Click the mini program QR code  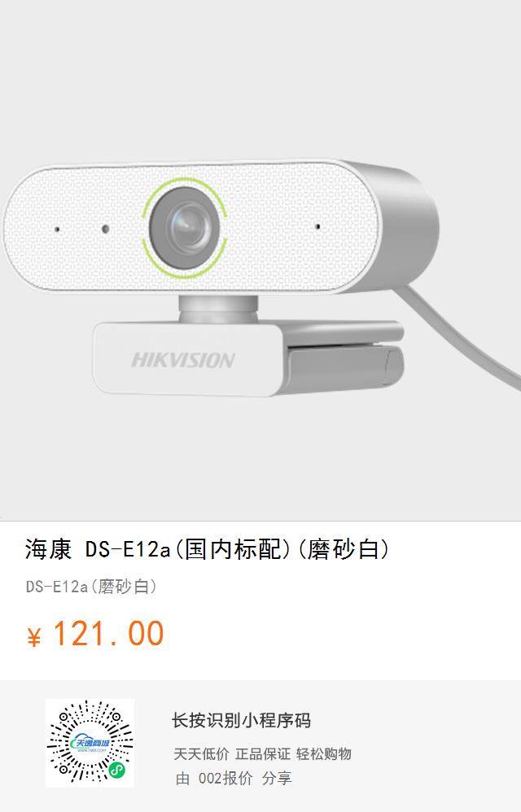(90, 743)
